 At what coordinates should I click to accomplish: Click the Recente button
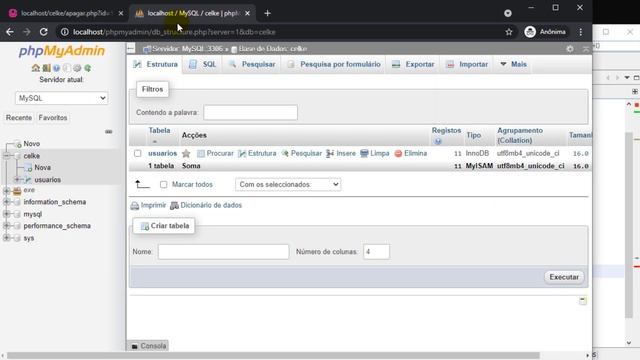[19, 118]
